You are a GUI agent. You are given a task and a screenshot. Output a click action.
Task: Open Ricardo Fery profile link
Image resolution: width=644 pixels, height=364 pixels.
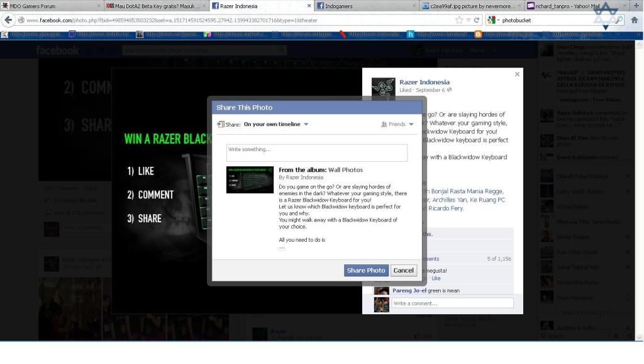click(445, 208)
